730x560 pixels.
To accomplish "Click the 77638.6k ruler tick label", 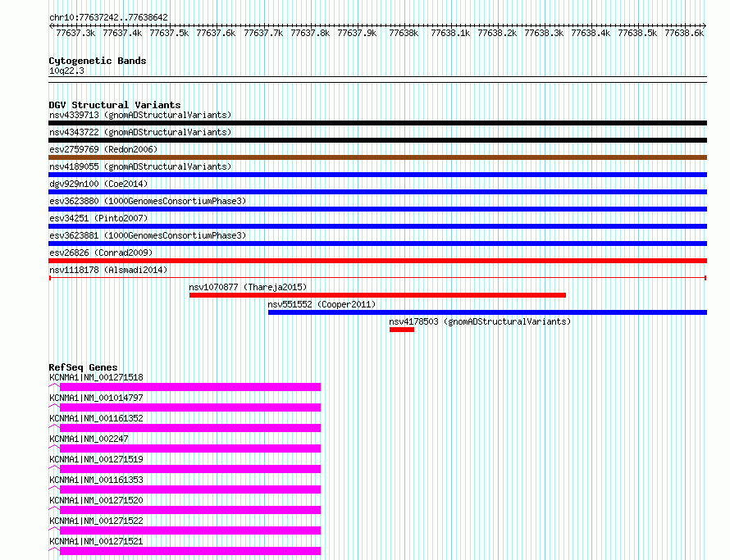I will [x=684, y=33].
